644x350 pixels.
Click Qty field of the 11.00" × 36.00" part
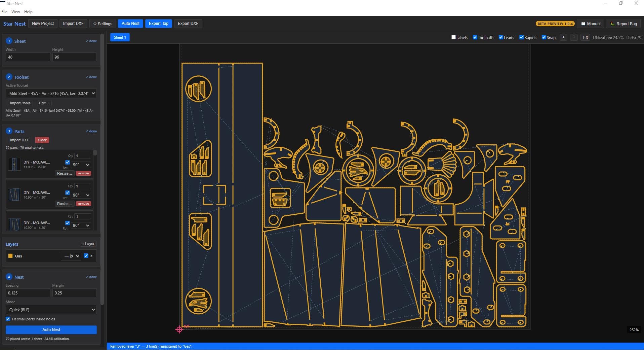coord(83,156)
